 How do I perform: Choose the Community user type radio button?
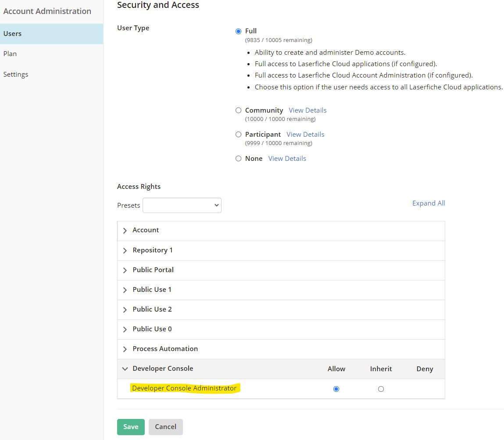point(238,110)
